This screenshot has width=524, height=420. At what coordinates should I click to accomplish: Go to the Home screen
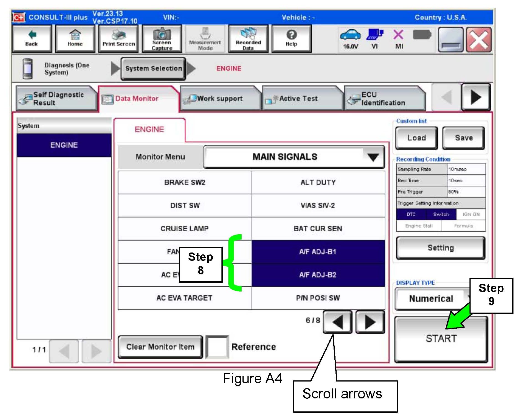pos(75,38)
